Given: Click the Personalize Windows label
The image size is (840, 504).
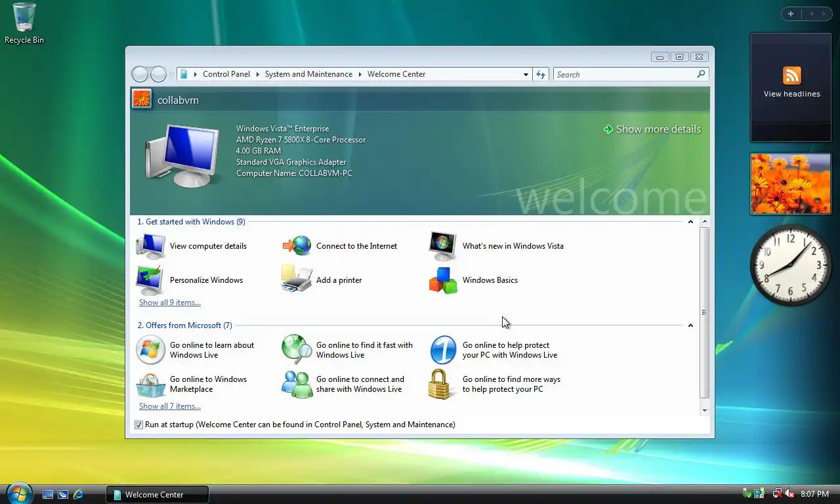Looking at the screenshot, I should 206,280.
